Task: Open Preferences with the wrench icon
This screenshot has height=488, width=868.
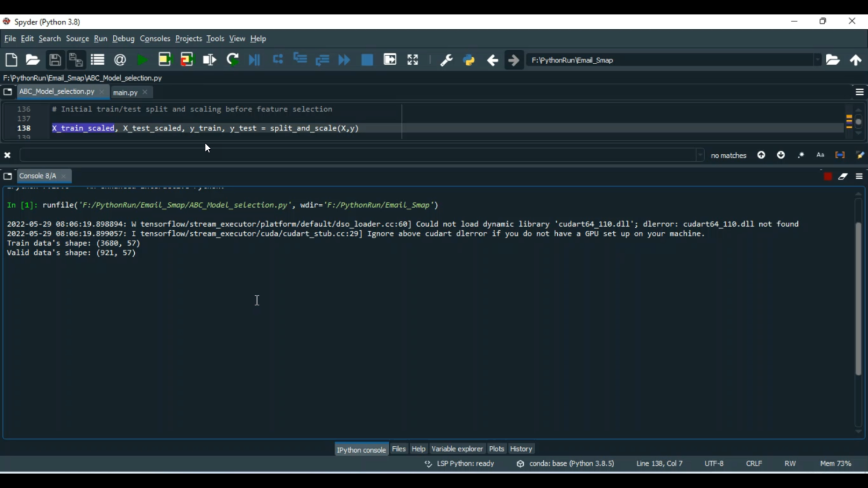Action: click(x=446, y=60)
